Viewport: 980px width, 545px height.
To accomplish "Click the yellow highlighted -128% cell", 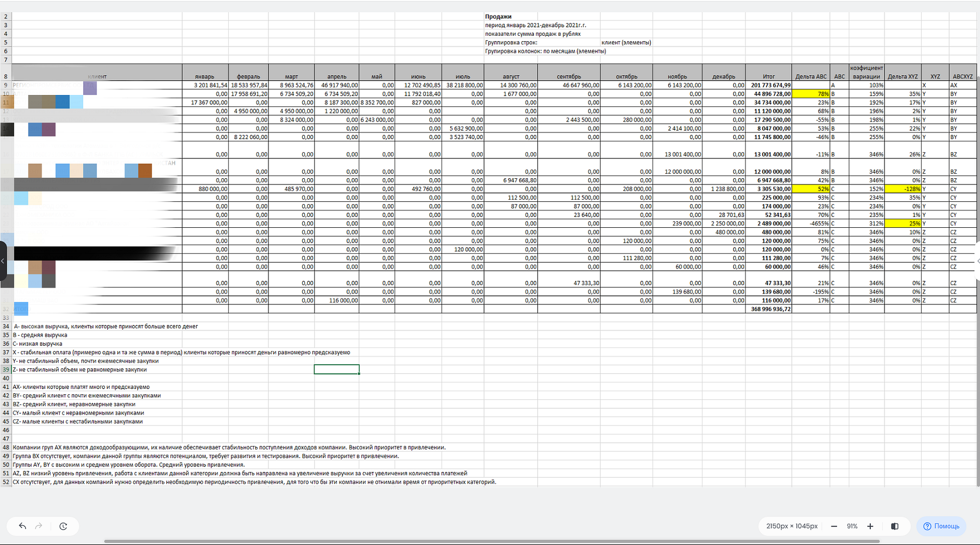I will [x=902, y=189].
